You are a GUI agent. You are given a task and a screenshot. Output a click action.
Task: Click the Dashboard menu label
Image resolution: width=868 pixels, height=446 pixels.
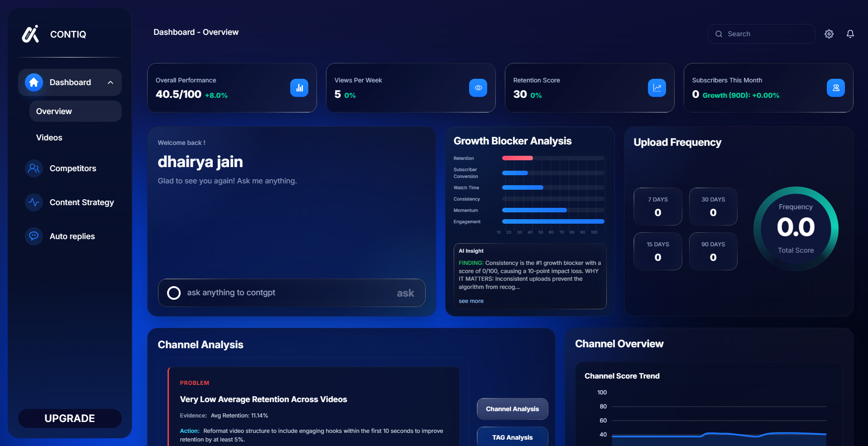70,82
